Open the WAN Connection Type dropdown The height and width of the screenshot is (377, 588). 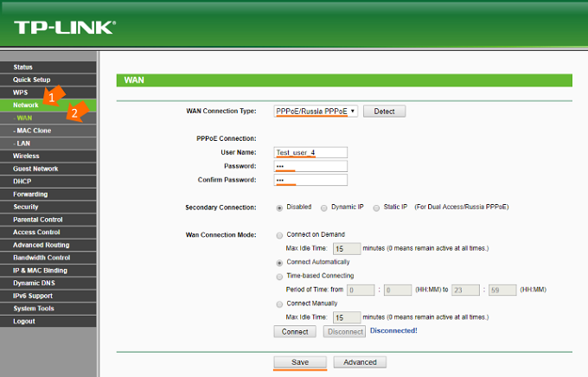click(315, 112)
